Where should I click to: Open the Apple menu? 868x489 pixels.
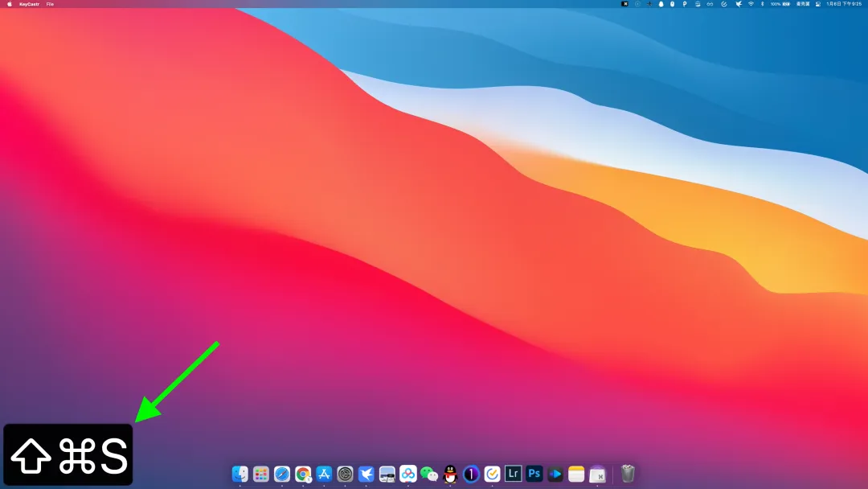coord(10,4)
